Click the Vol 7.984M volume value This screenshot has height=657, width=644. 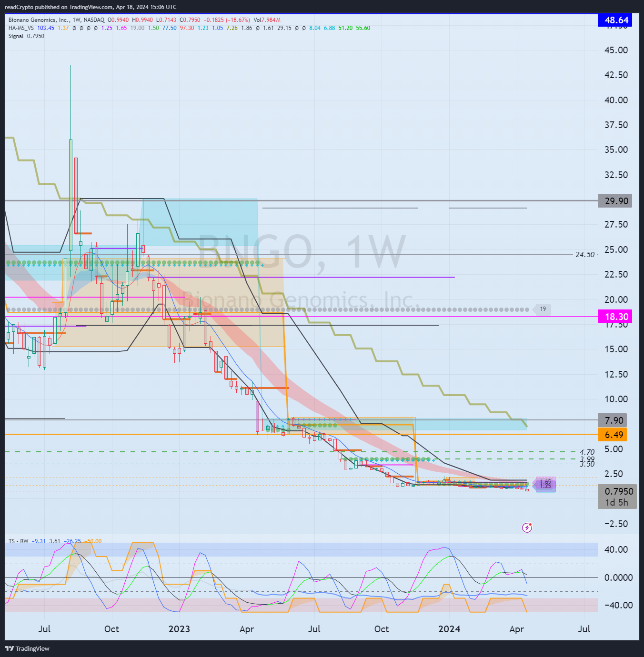[x=267, y=20]
